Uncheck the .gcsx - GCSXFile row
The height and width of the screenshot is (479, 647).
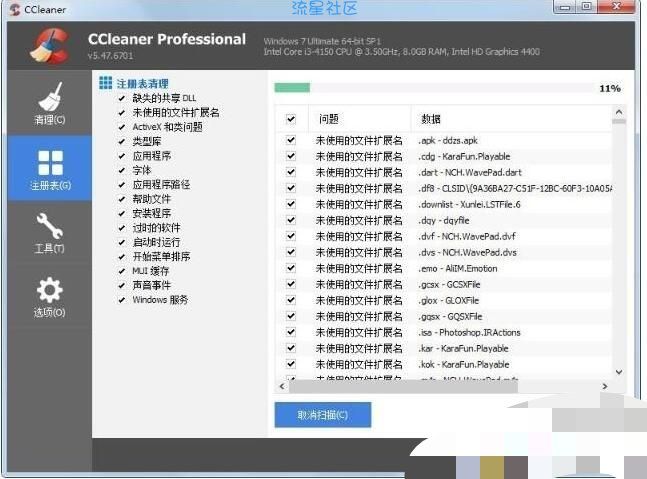coord(291,284)
